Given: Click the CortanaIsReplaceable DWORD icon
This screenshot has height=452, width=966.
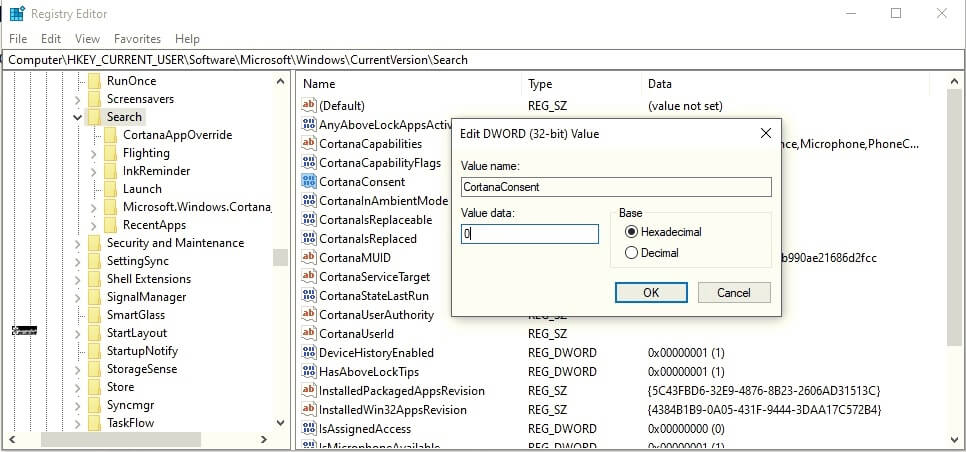Looking at the screenshot, I should (309, 220).
